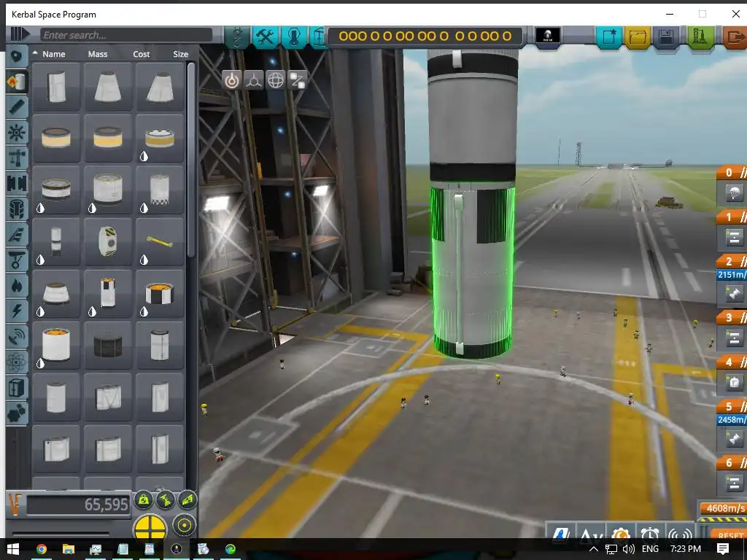
Task: Toggle the center of mass overlay
Action: pyautogui.click(x=144, y=499)
